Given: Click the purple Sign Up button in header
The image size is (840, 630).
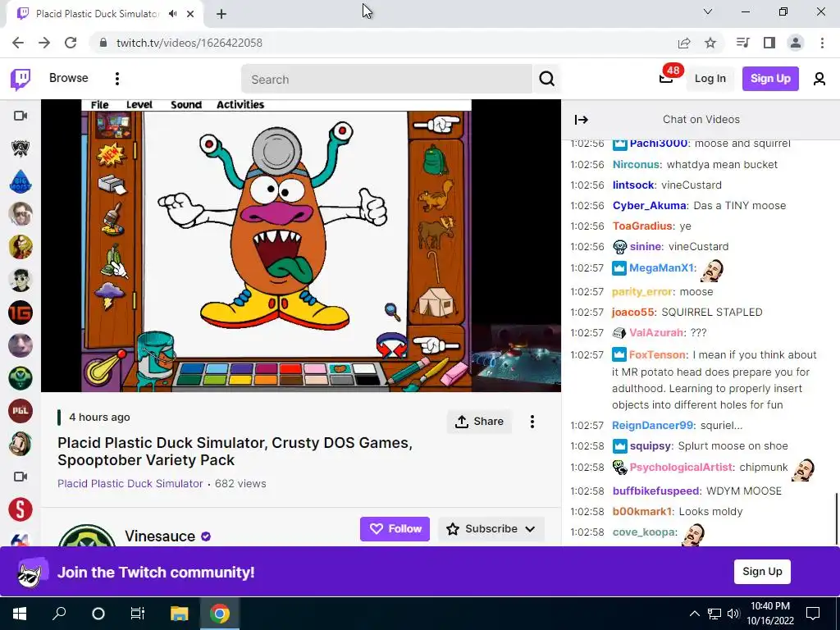Looking at the screenshot, I should click(770, 79).
